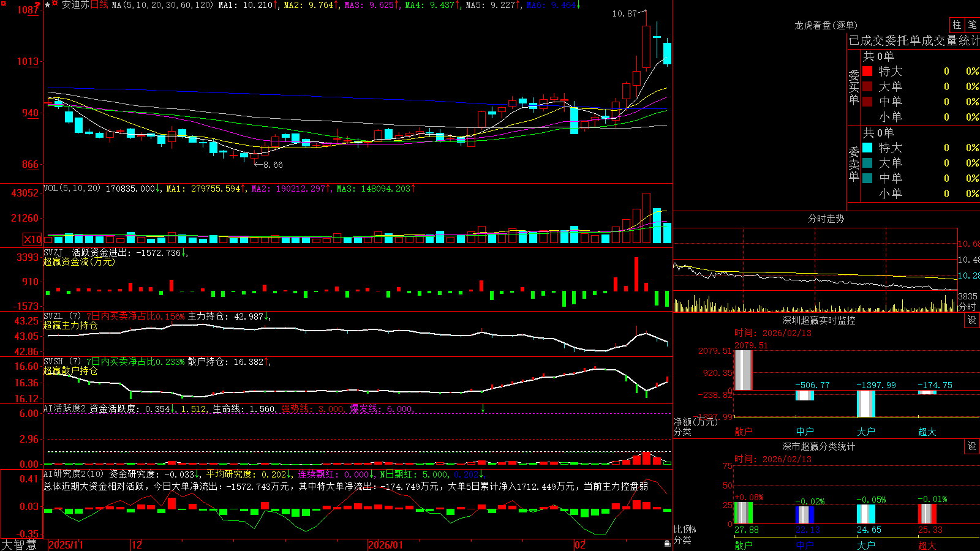This screenshot has height=551, width=980.
Task: Click the MA(5,10,20,30,60,120) indicator parameters
Action: click(162, 5)
